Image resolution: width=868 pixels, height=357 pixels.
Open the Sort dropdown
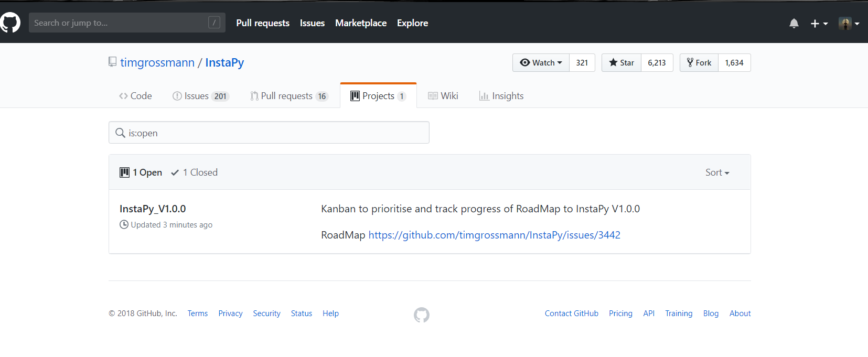tap(717, 172)
